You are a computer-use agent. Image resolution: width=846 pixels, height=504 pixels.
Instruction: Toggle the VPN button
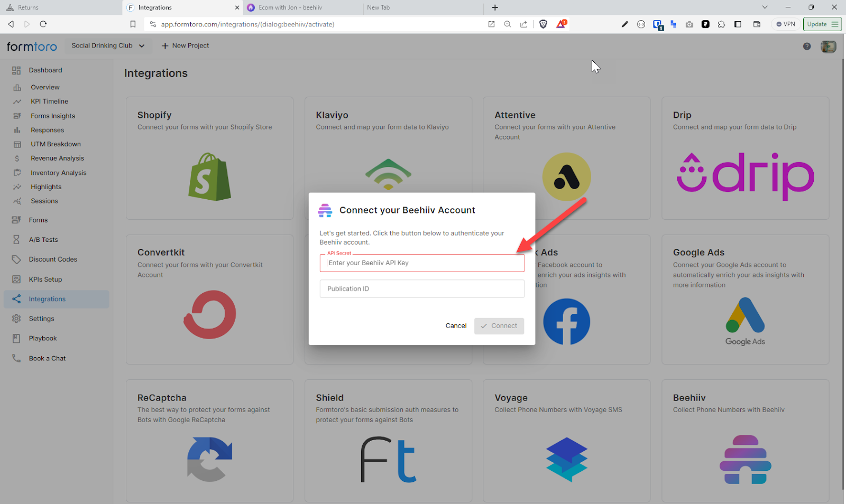coord(786,24)
